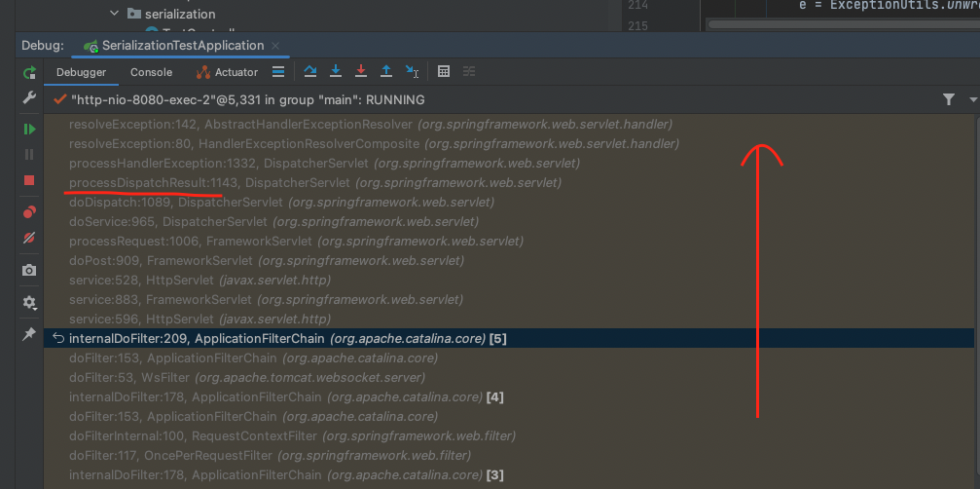Click the frames filter funnel icon

click(949, 99)
